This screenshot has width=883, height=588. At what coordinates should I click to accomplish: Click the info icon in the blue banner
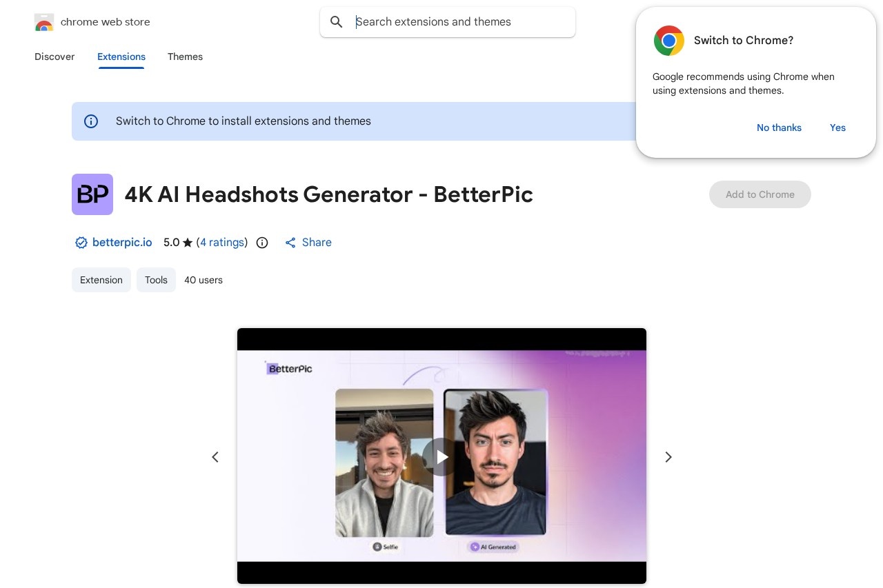tap(91, 121)
